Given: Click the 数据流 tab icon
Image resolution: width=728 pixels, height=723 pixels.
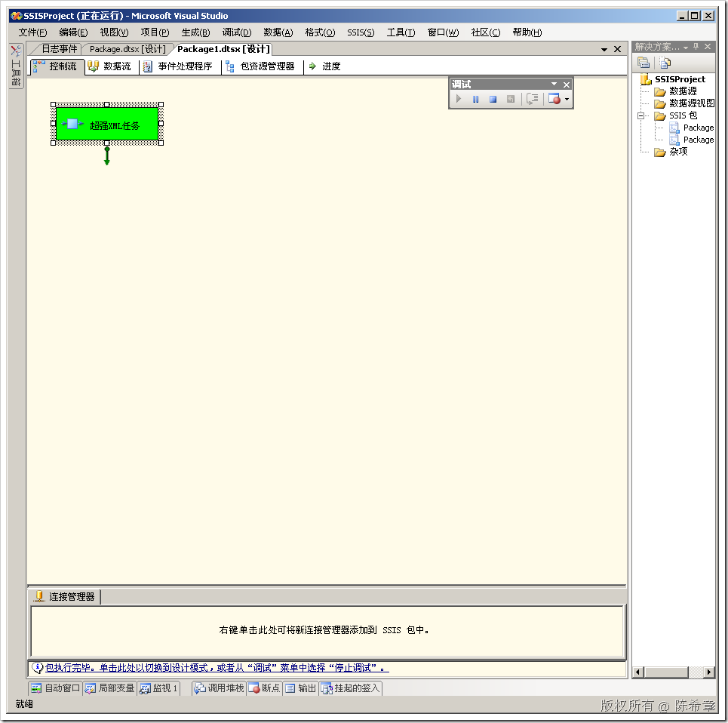Looking at the screenshot, I should pyautogui.click(x=94, y=66).
